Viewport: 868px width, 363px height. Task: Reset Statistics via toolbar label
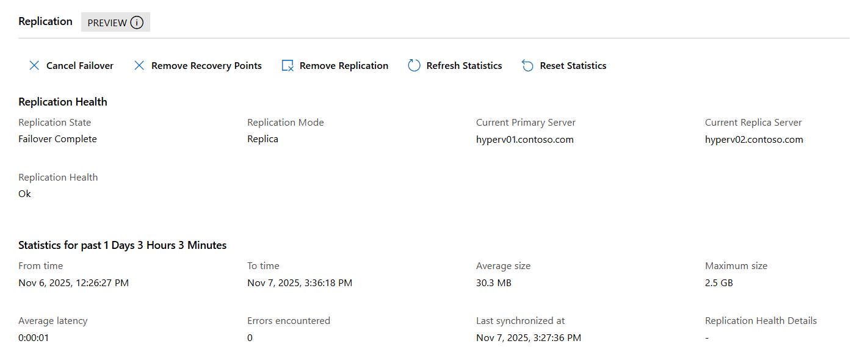[573, 65]
